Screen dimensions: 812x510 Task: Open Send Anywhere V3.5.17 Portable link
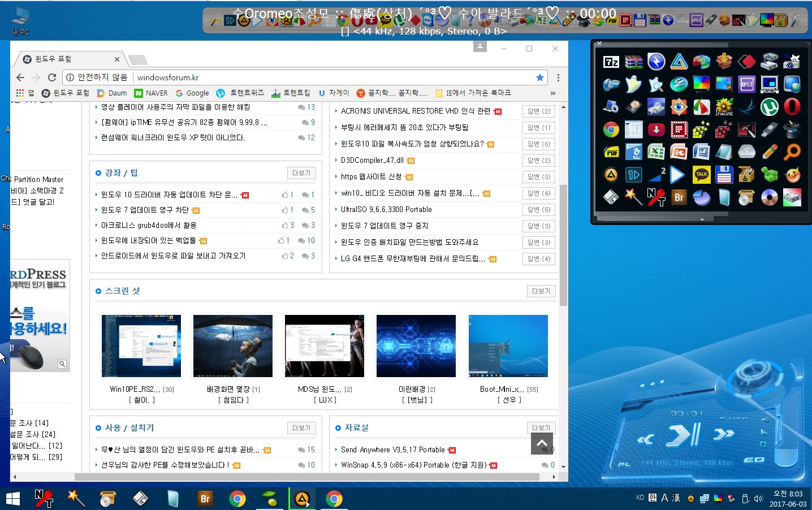click(393, 450)
